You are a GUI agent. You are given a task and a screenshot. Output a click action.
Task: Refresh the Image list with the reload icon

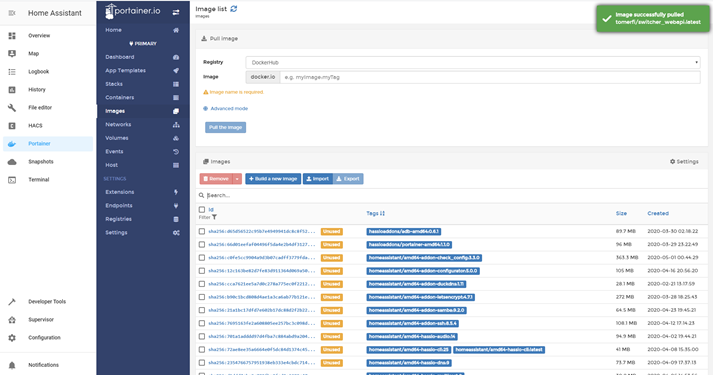[x=234, y=9]
